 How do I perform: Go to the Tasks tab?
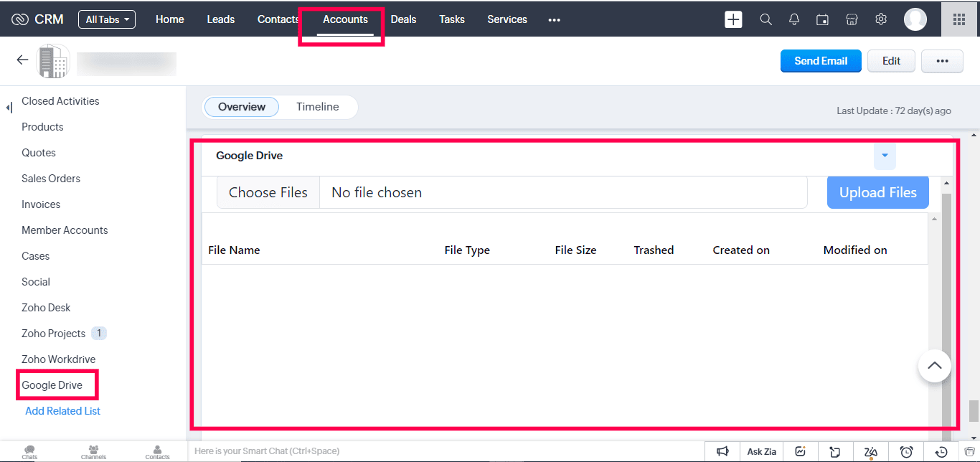452,19
